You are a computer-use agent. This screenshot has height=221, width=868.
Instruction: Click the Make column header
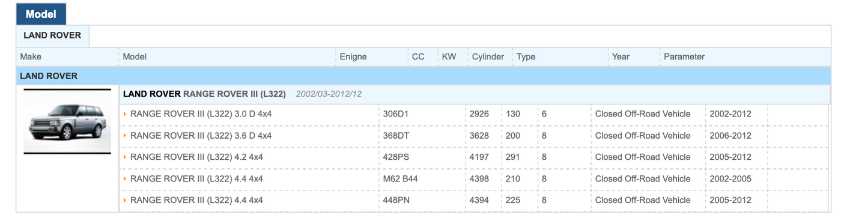(31, 57)
